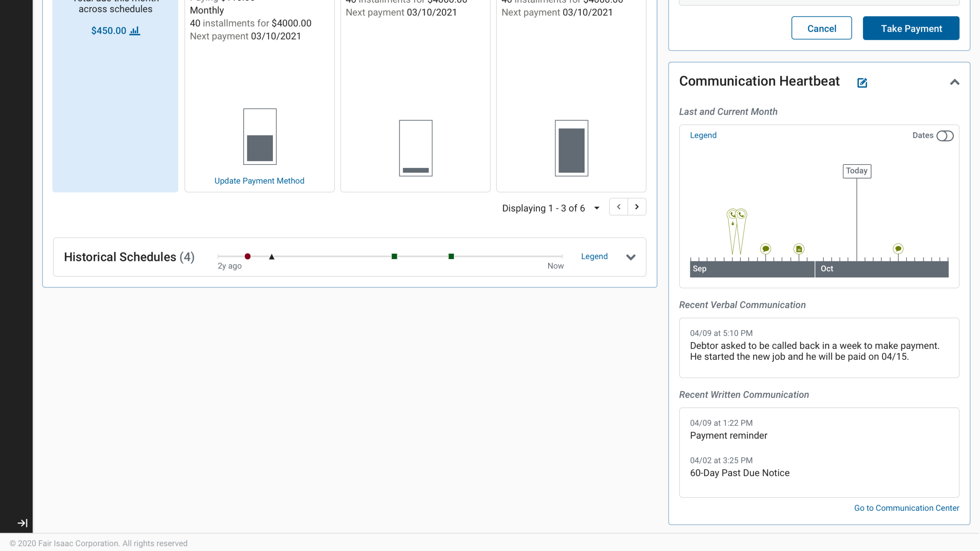Viewport: 980px width, 551px height.
Task: Click the chat bubble icon in Oct
Action: 898,249
